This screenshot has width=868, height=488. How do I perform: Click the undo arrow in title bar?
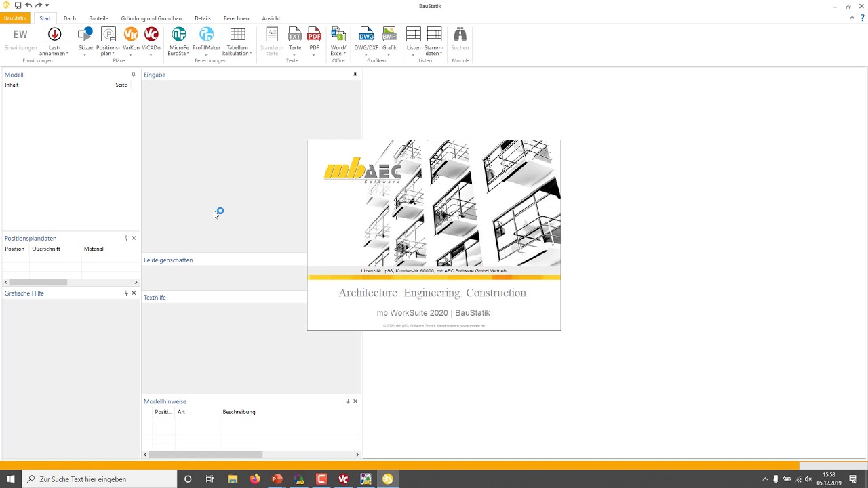click(x=28, y=5)
